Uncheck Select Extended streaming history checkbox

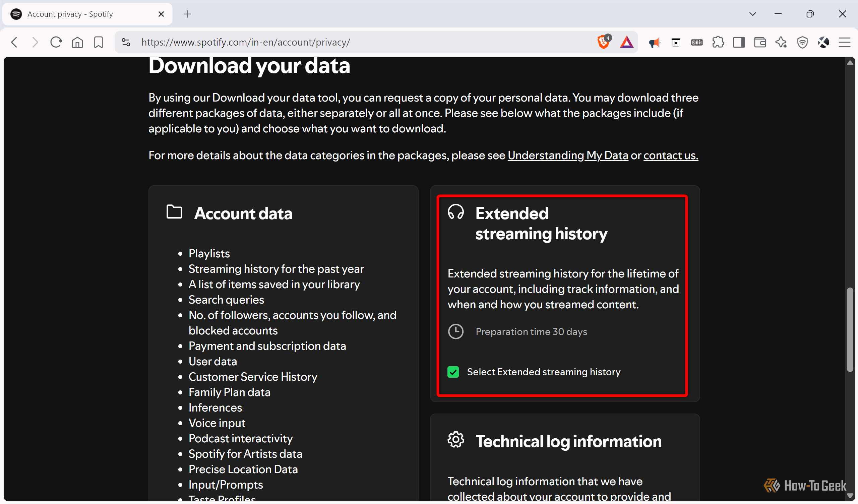pyautogui.click(x=453, y=372)
